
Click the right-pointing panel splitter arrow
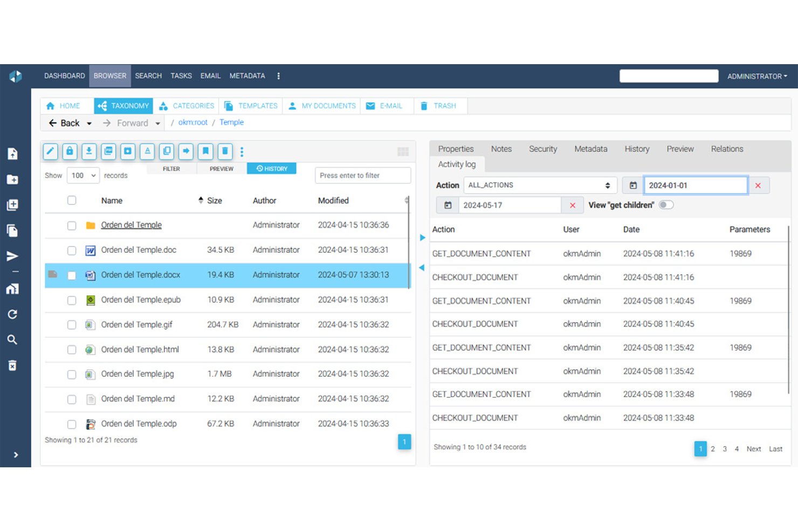[x=422, y=238]
